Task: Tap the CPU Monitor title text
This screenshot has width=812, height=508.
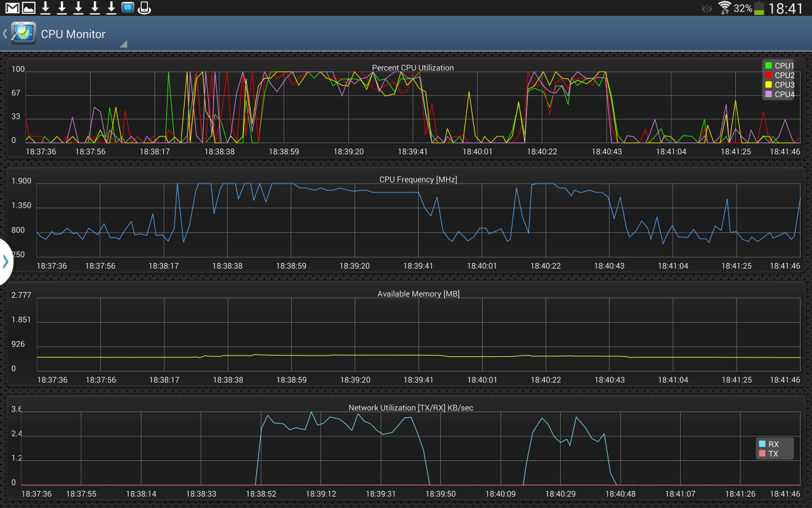Action: tap(73, 34)
